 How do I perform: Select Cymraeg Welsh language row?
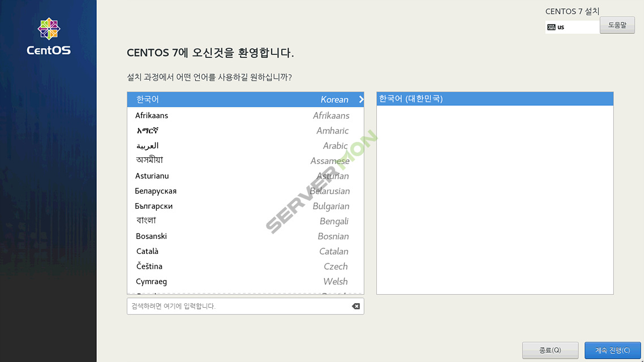pyautogui.click(x=245, y=282)
